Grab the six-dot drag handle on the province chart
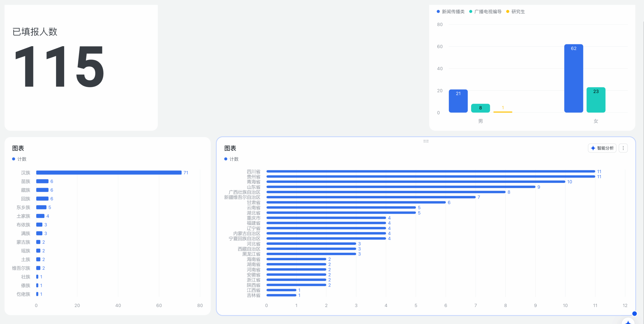The width and height of the screenshot is (644, 324). click(426, 141)
